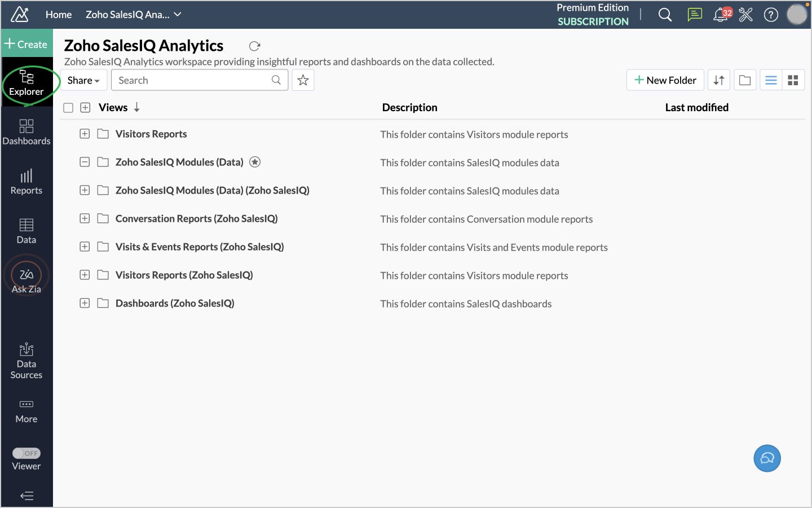Expand Zoho SalesIQ Modules (Data) (Zoho SalesIQ) folder
The width and height of the screenshot is (812, 508).
85,190
